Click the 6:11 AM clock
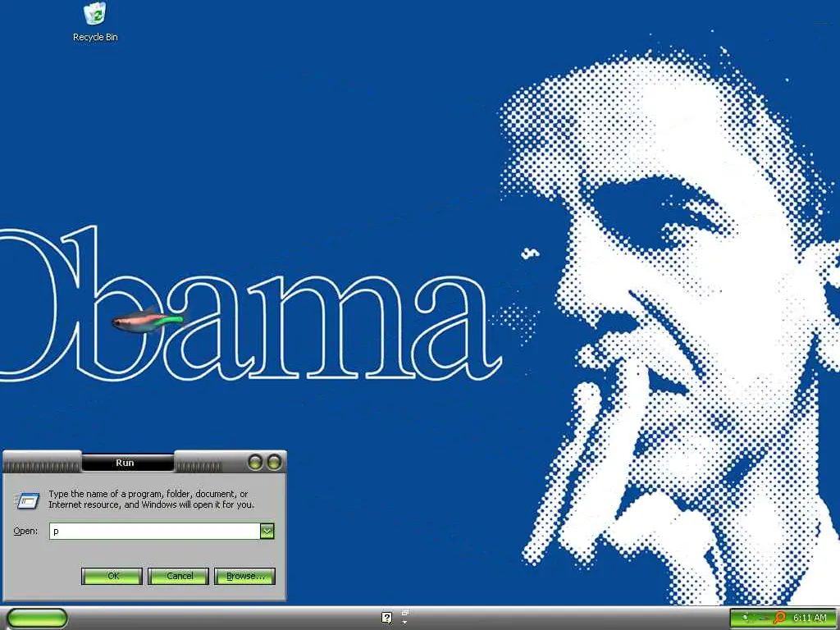The height and width of the screenshot is (630, 840). [x=810, y=618]
